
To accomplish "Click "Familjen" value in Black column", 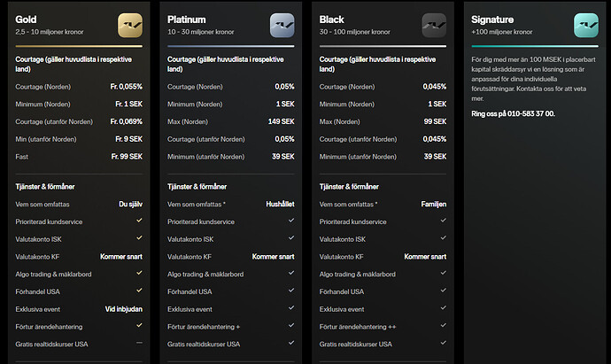I will click(433, 204).
